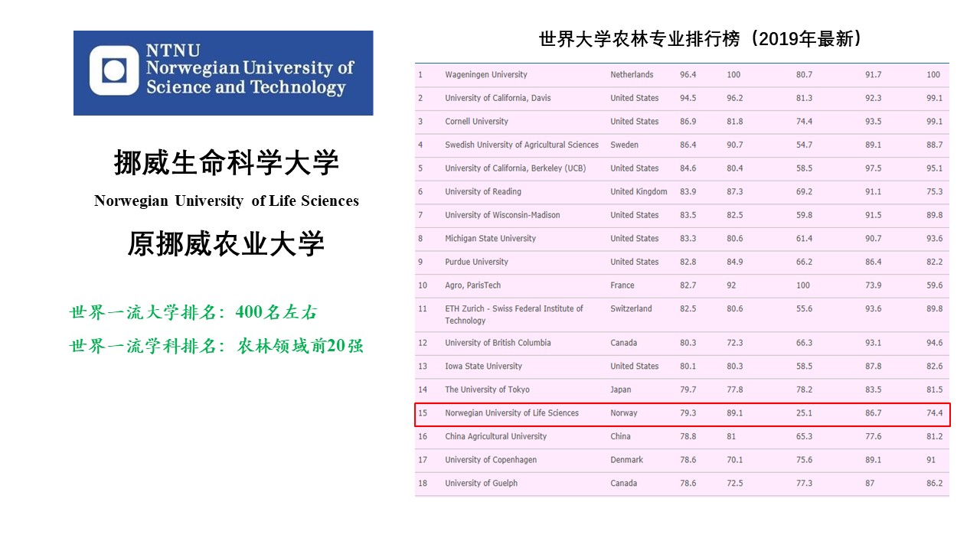Viewport: 980px width, 551px height.
Task: Click the value 74.4 in Norway's row
Action: click(x=934, y=413)
